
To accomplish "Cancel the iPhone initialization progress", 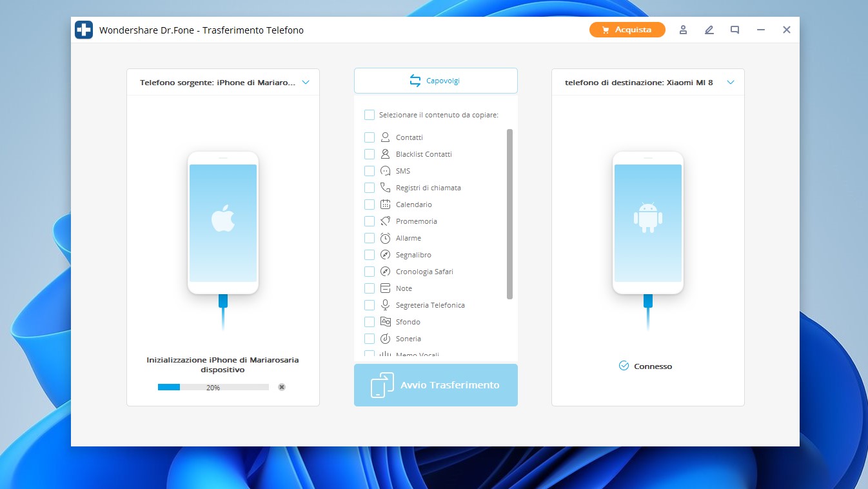I will coord(282,387).
